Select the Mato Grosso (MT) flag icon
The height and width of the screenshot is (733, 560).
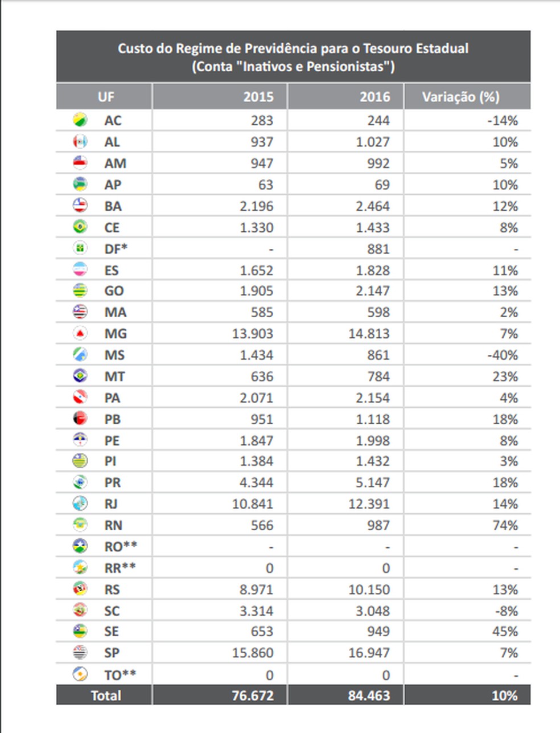(x=80, y=376)
